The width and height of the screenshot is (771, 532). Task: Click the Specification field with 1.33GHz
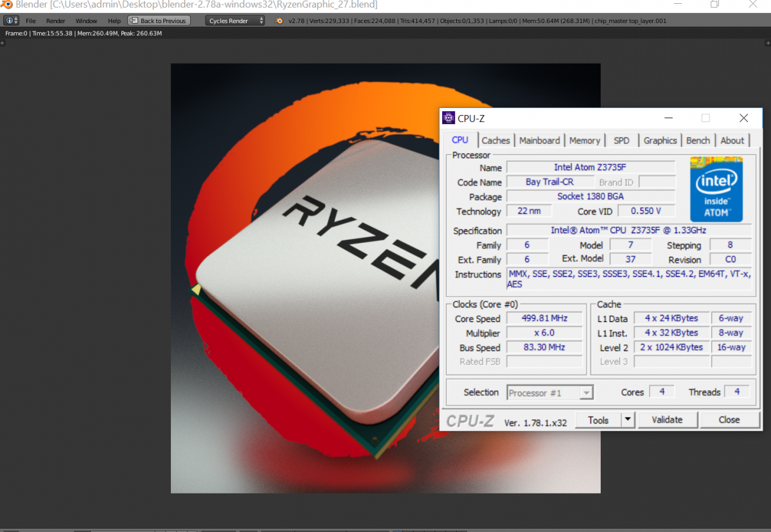pos(629,231)
